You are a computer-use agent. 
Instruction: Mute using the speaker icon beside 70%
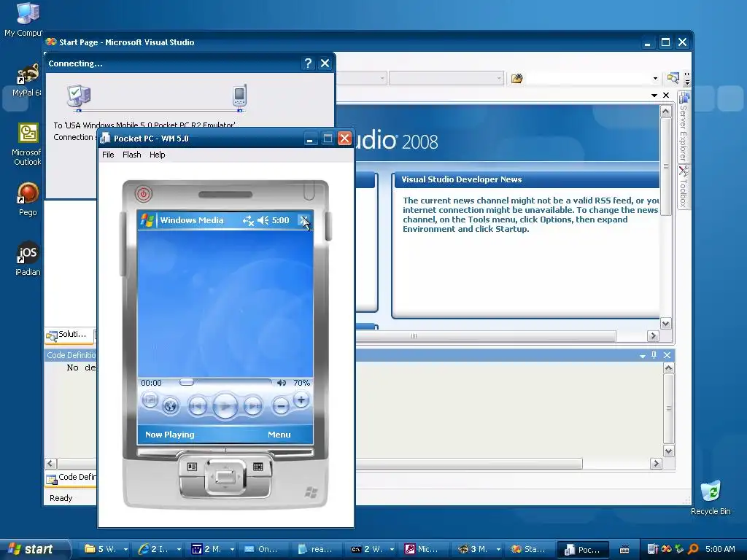pos(282,382)
